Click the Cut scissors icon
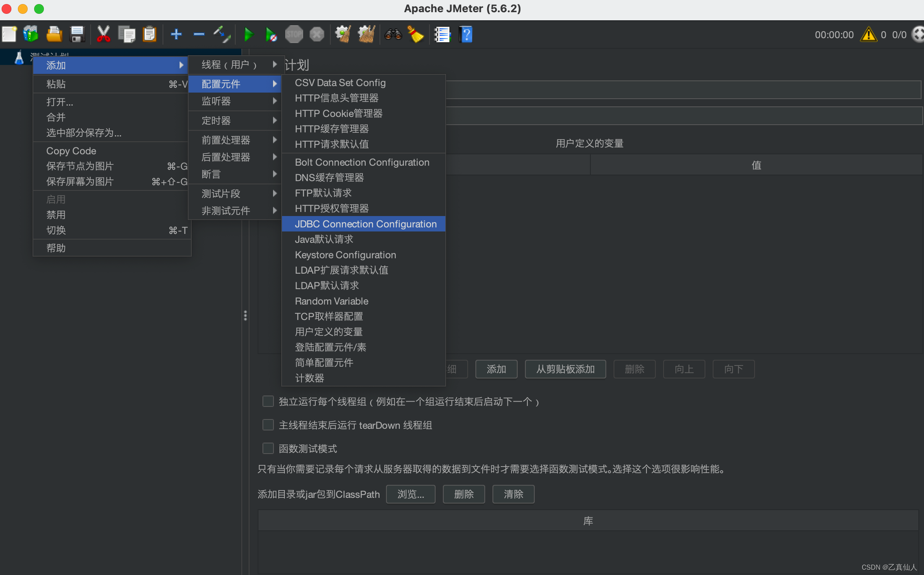This screenshot has height=575, width=924. (x=104, y=35)
